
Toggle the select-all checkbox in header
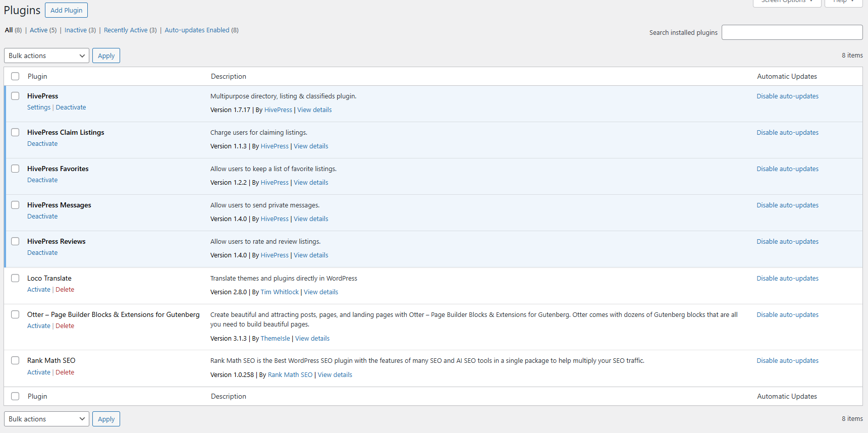[x=15, y=76]
